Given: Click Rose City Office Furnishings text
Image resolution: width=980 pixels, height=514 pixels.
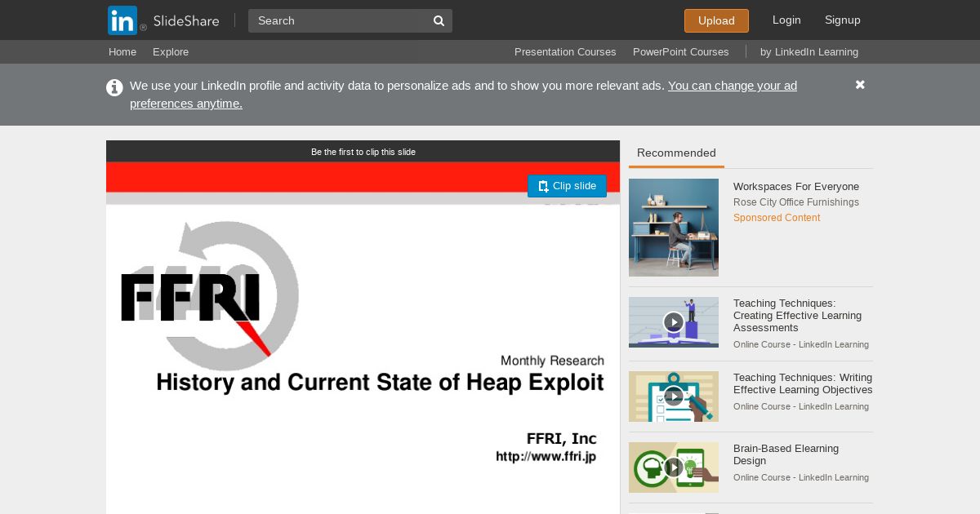Looking at the screenshot, I should (796, 202).
